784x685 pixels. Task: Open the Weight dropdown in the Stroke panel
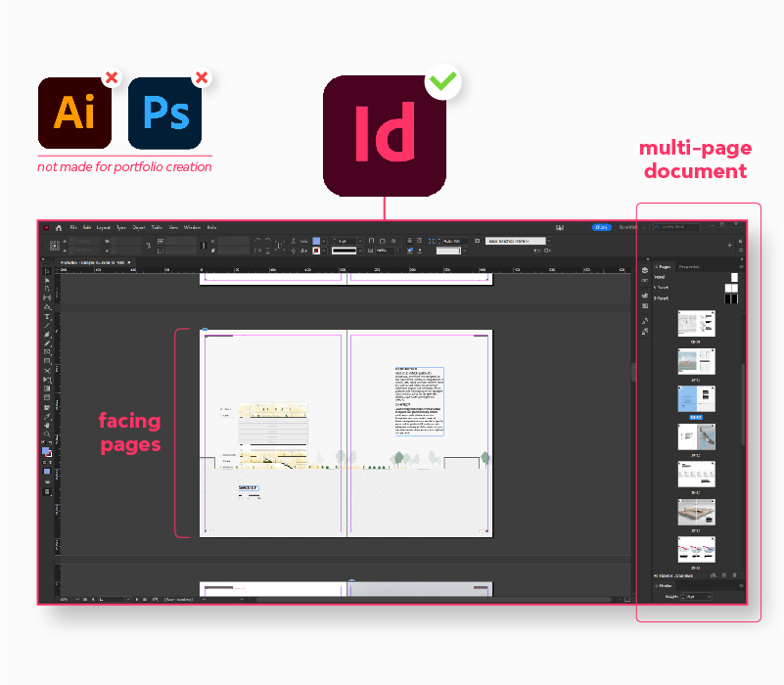pyautogui.click(x=710, y=597)
